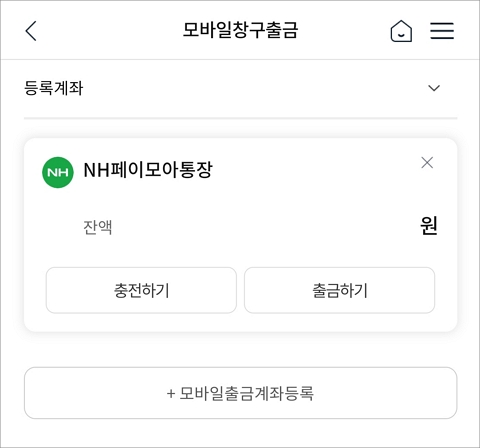
Task: Click the 모바일창구출금 page title
Action: click(240, 30)
